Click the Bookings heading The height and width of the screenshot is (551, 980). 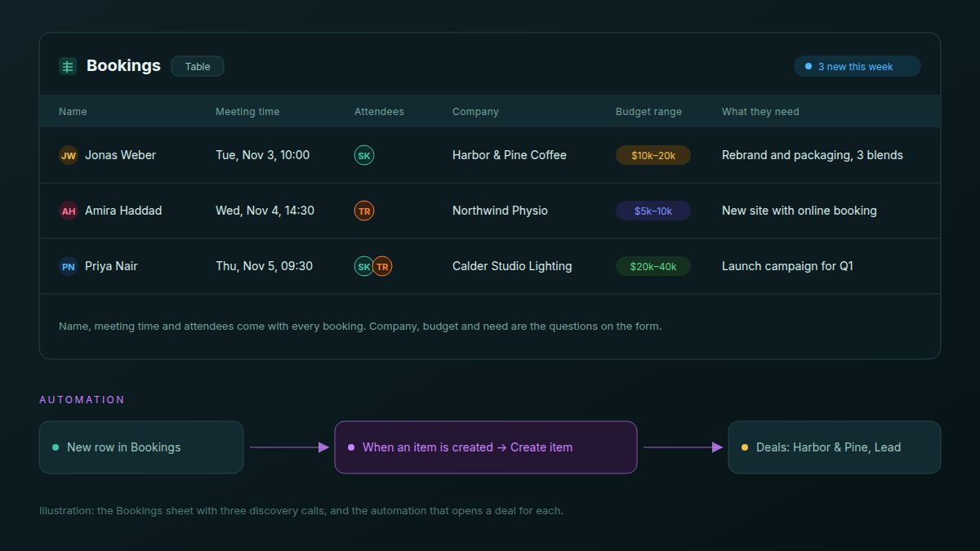[x=123, y=66]
